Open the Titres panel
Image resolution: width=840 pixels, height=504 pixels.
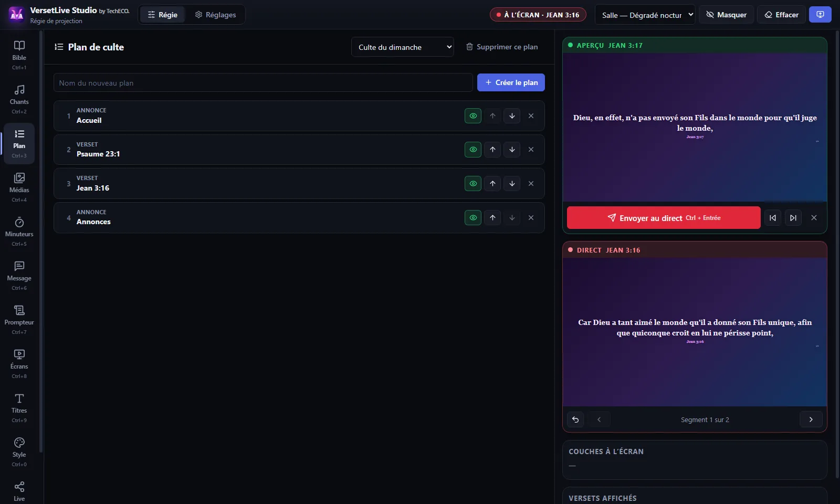(19, 407)
